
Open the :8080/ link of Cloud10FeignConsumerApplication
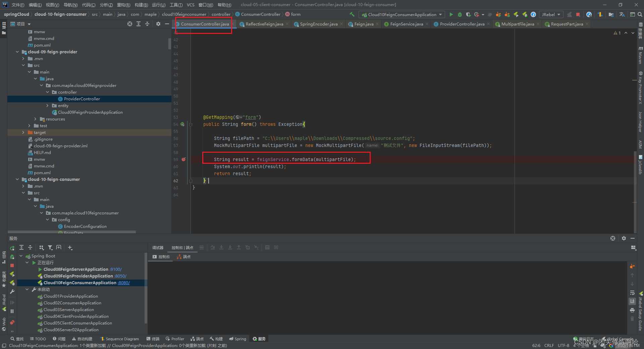[124, 283]
